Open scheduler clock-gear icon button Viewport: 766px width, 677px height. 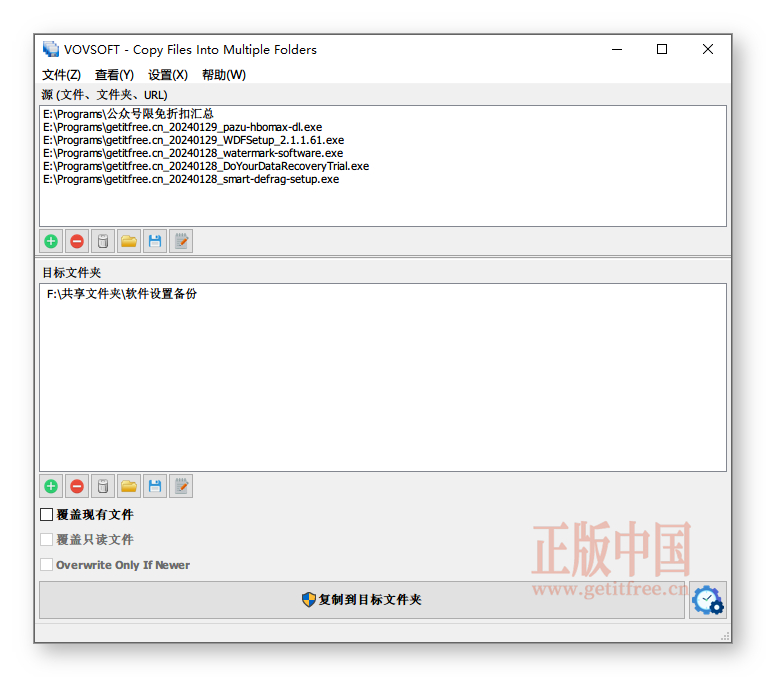tap(708, 600)
